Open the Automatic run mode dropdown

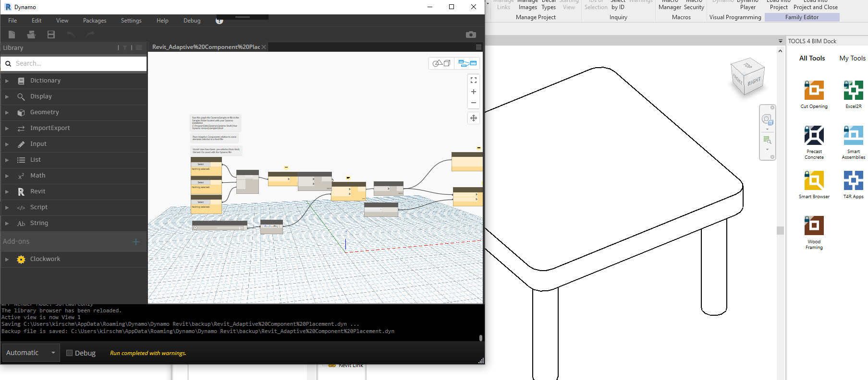click(31, 353)
